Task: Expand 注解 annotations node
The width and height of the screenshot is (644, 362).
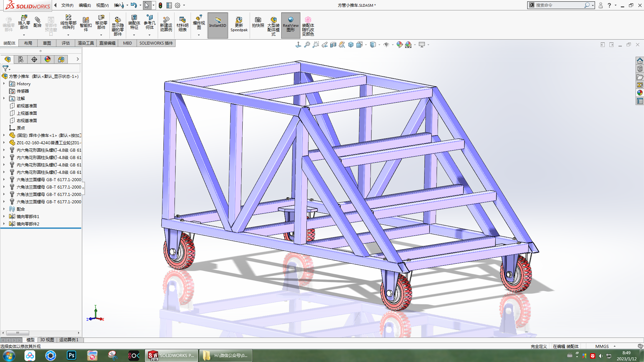Action: [x=4, y=99]
